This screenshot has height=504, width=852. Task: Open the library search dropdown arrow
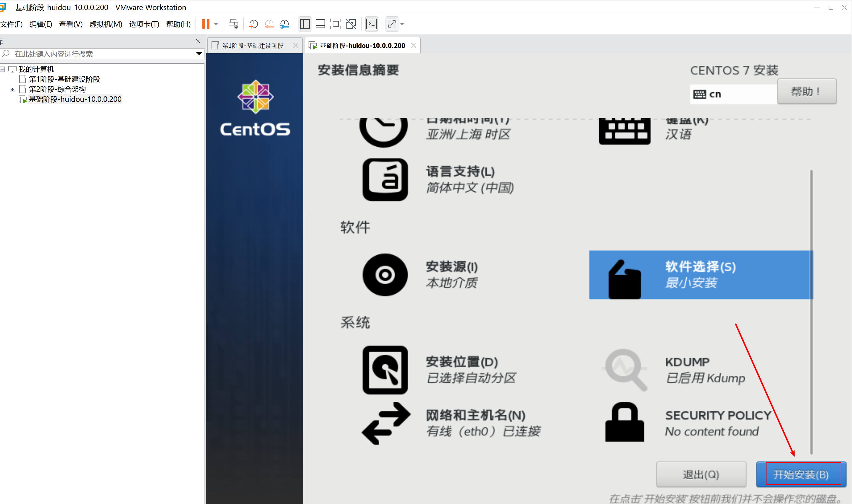click(x=199, y=54)
